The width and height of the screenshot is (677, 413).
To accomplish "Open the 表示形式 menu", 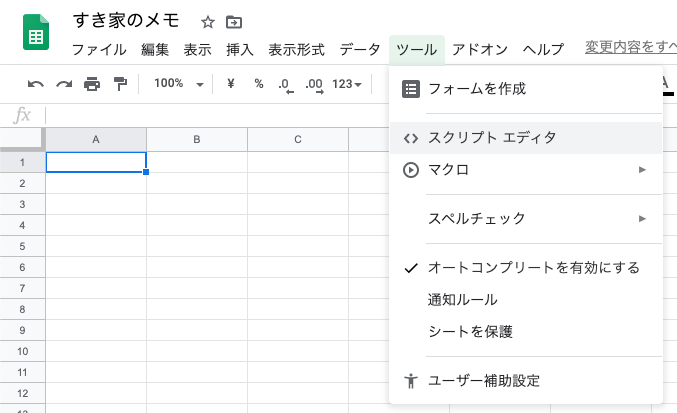I will click(x=296, y=50).
